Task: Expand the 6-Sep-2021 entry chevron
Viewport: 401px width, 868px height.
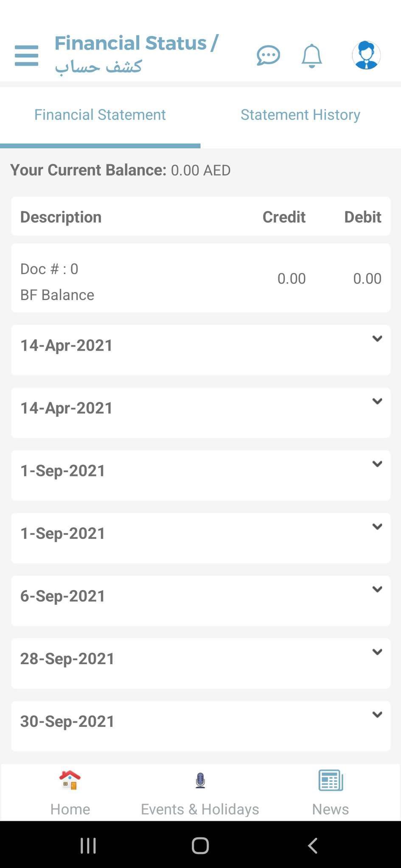Action: 377,590
